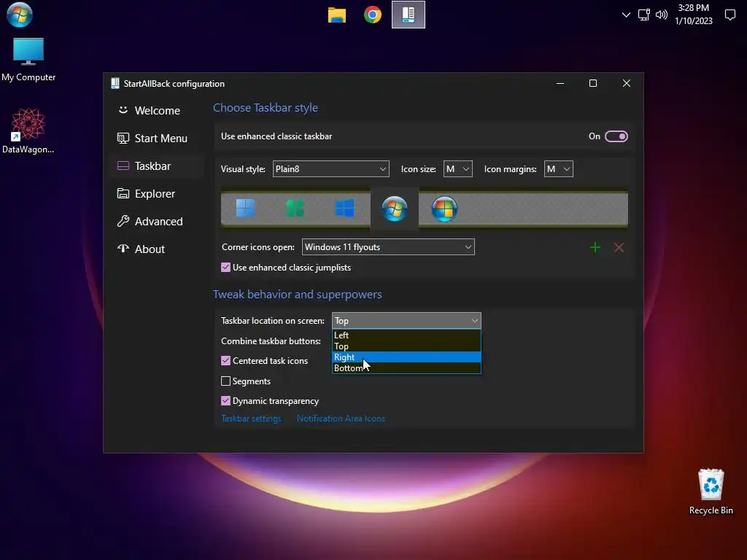The image size is (747, 560).
Task: Click the StartAllBack title bar icon
Action: 115,83
